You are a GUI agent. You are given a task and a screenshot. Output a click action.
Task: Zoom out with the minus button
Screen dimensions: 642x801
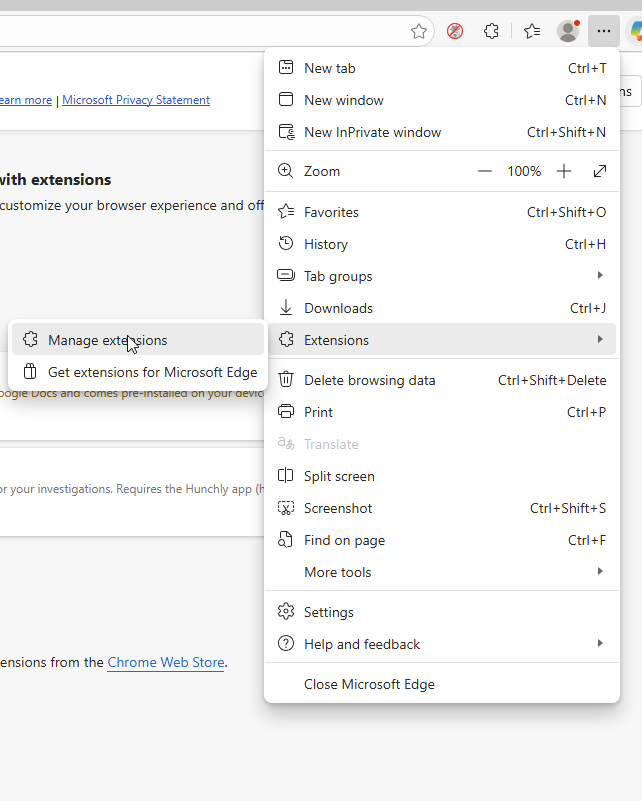pyautogui.click(x=485, y=171)
